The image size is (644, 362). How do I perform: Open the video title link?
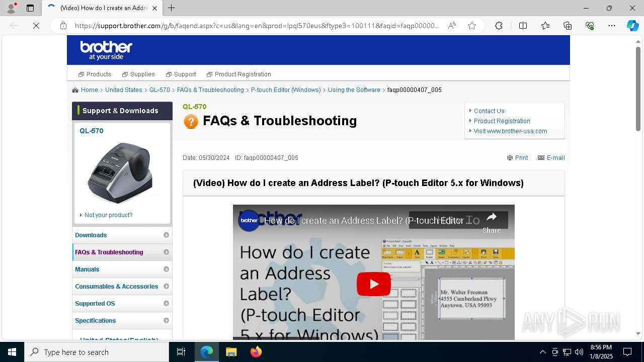368,221
